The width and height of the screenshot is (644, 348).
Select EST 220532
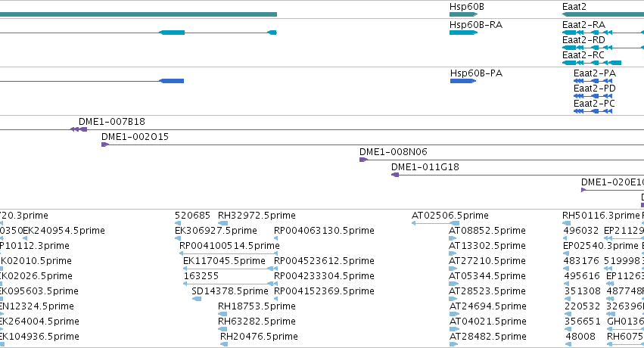[x=582, y=306]
